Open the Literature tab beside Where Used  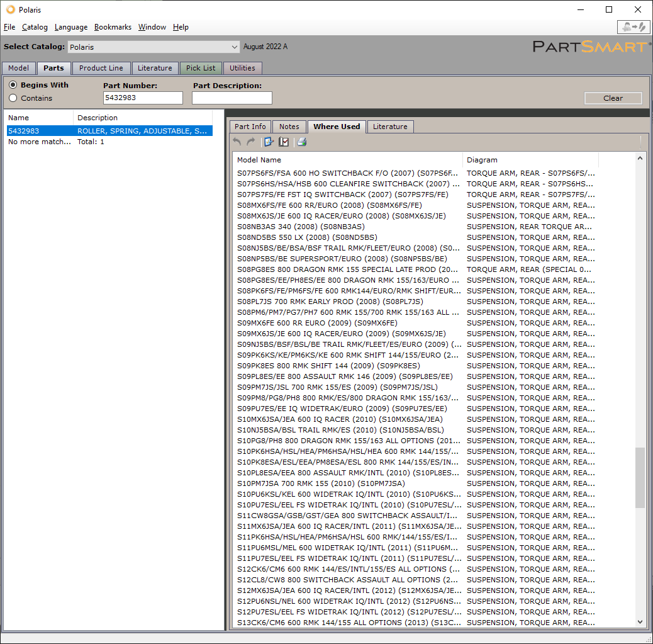point(390,127)
